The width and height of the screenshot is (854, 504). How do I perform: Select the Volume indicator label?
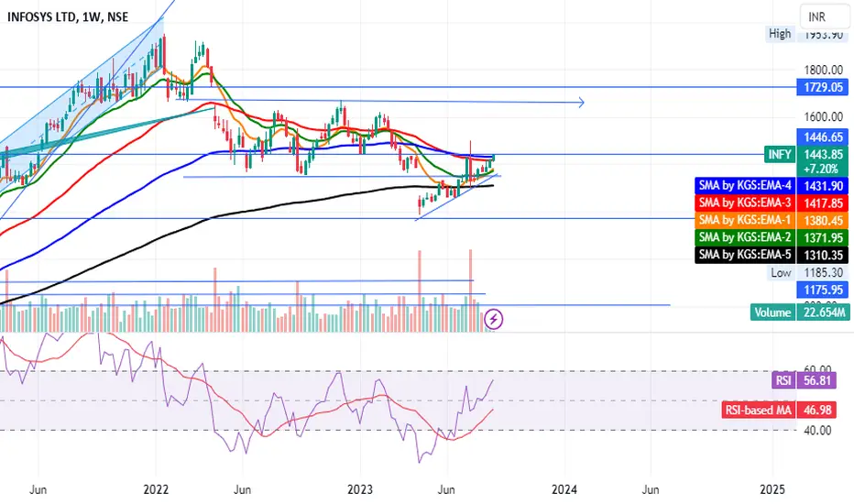point(772,312)
